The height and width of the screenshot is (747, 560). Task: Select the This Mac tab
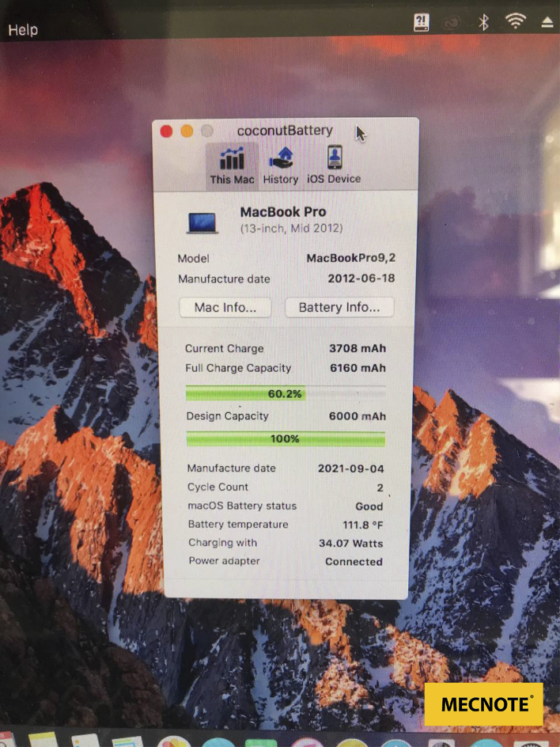233,166
